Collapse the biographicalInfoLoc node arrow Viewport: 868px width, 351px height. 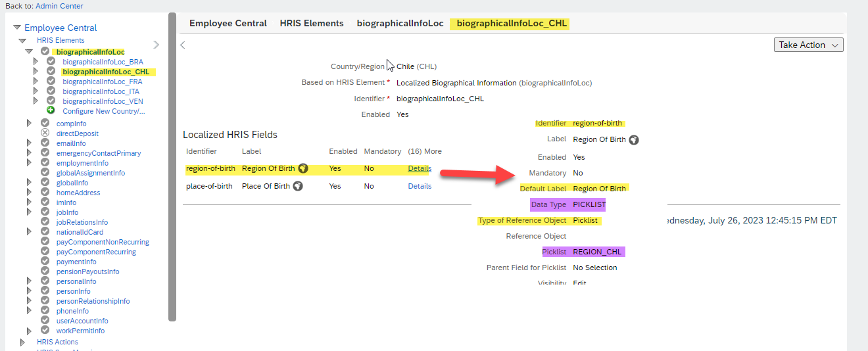[x=29, y=51]
